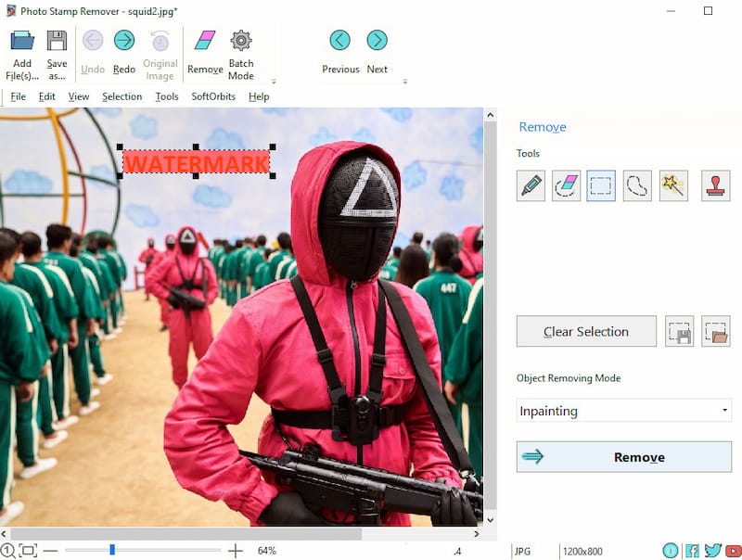Select the Clone Stamp tool

point(715,185)
